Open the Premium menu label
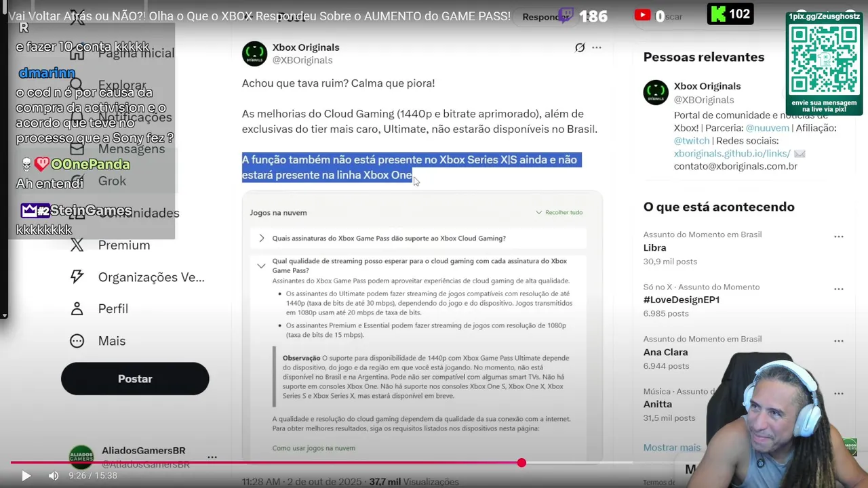 pyautogui.click(x=124, y=245)
